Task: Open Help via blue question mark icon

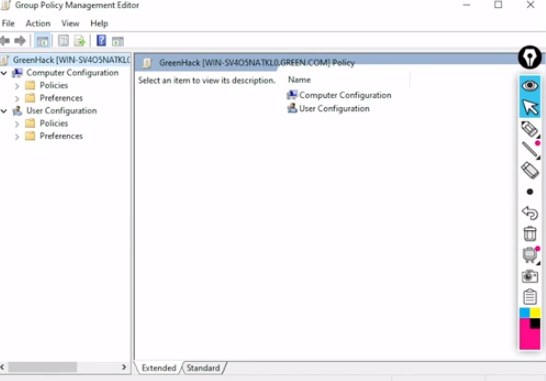Action: pyautogui.click(x=101, y=41)
